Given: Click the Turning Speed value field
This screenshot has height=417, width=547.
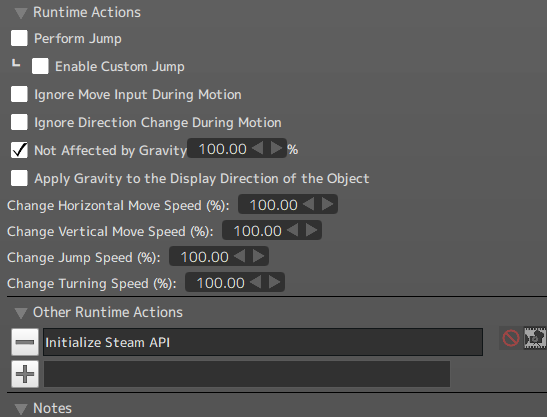Looking at the screenshot, I should click(x=220, y=283).
